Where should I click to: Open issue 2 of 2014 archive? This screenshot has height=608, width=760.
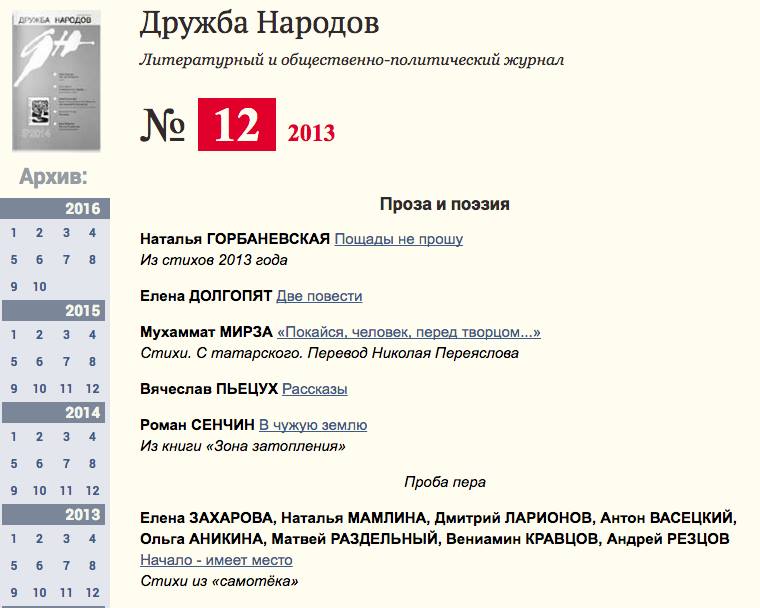point(39,437)
